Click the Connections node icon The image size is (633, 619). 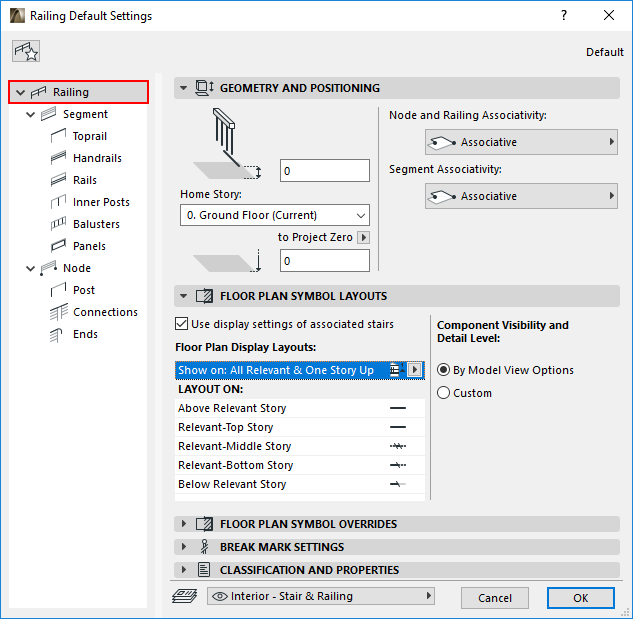(x=57, y=312)
